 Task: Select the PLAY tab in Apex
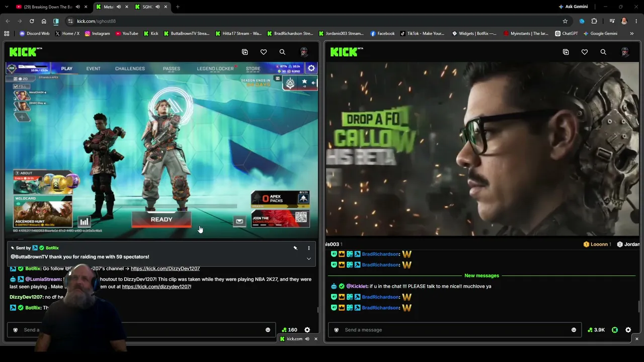point(66,68)
